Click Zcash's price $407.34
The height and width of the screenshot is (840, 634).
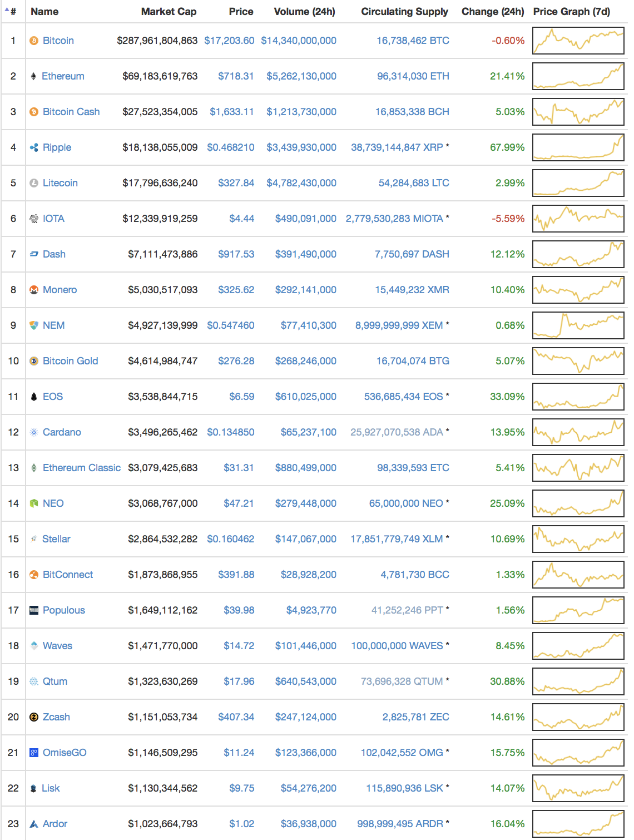tap(236, 717)
